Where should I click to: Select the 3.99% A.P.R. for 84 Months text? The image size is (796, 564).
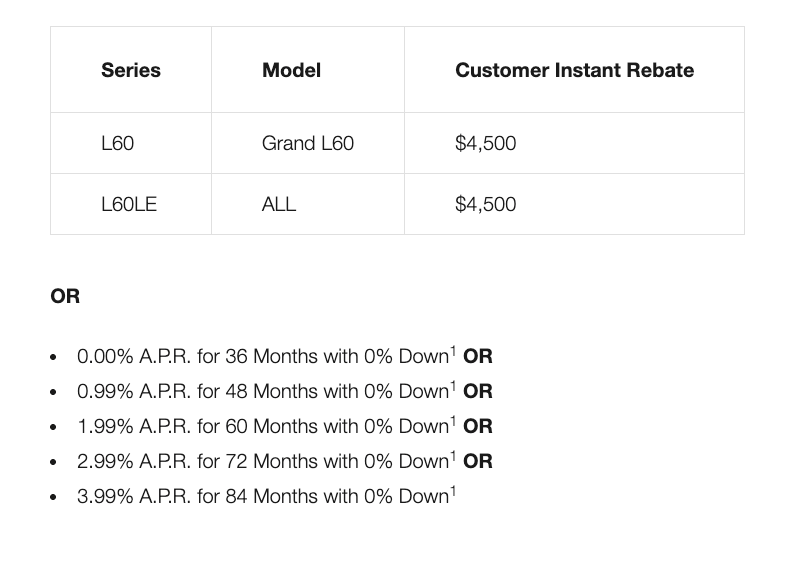262,497
